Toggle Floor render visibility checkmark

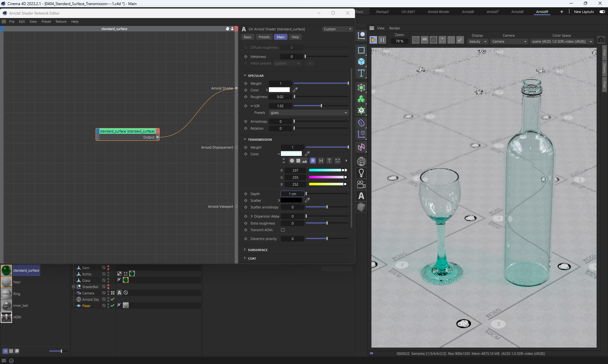pyautogui.click(x=112, y=305)
